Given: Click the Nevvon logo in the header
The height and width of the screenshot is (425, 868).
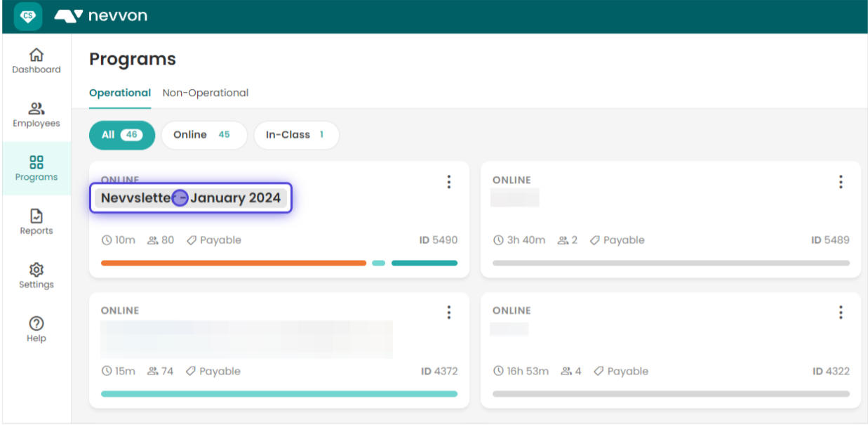Looking at the screenshot, I should tap(101, 15).
